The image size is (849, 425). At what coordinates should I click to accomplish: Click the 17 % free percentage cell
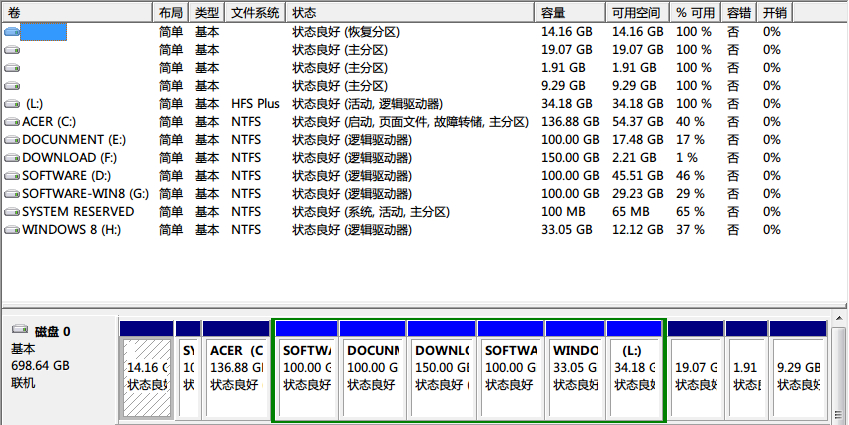(690, 140)
